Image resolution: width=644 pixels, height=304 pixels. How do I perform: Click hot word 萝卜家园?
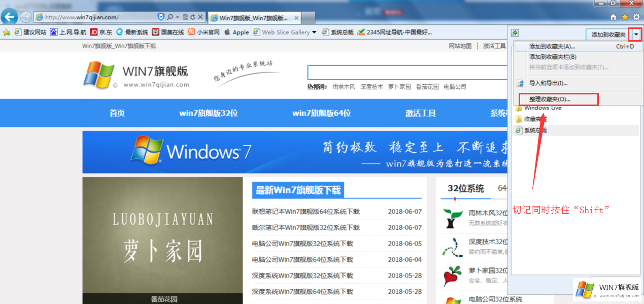pyautogui.click(x=399, y=87)
